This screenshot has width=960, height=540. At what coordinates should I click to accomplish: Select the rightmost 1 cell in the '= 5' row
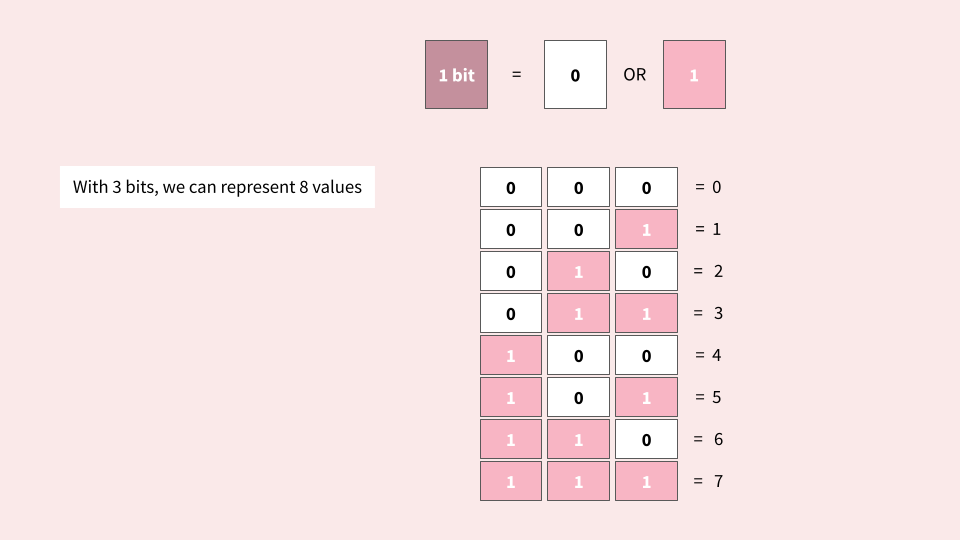pyautogui.click(x=646, y=397)
